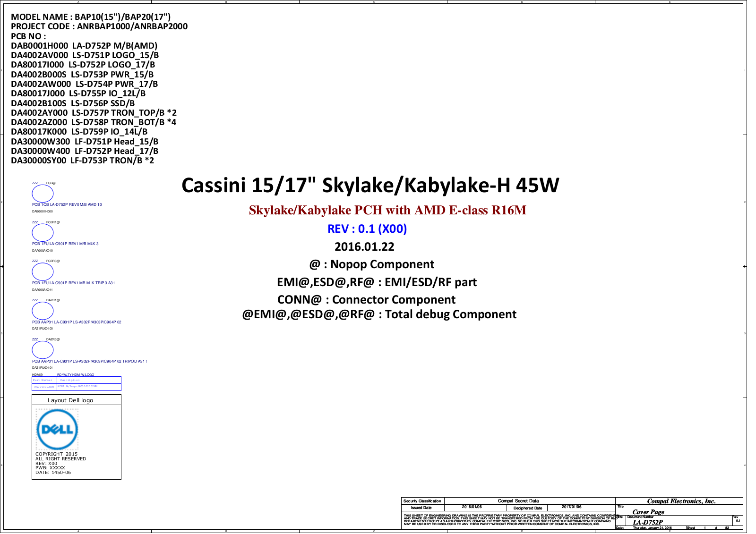Screen dimensions: 756x534
Task: Click 'Compal Electronics, Inc.' in title block
Action: 681,501
